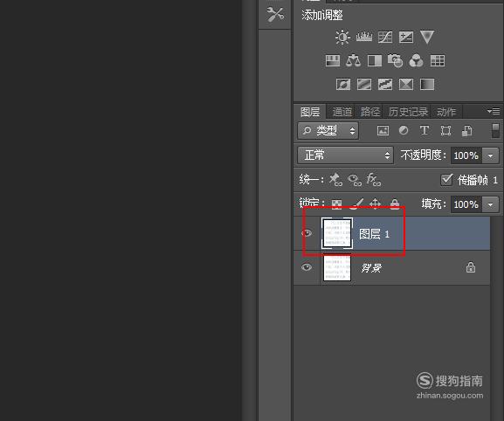Add a Black & White adjustment
504x421 pixels.
pos(375,60)
